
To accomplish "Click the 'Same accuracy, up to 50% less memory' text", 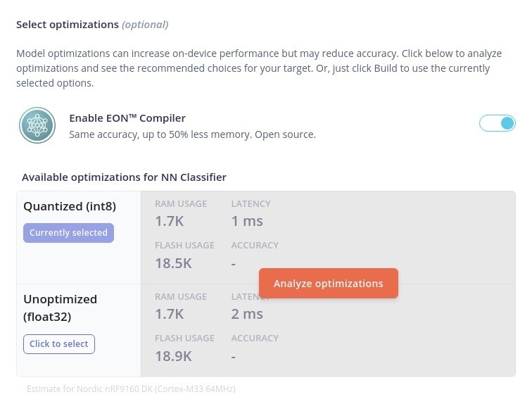I will 192,134.
